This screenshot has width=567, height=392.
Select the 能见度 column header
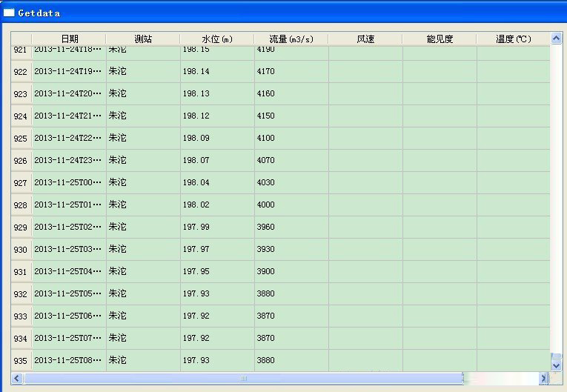pos(440,39)
